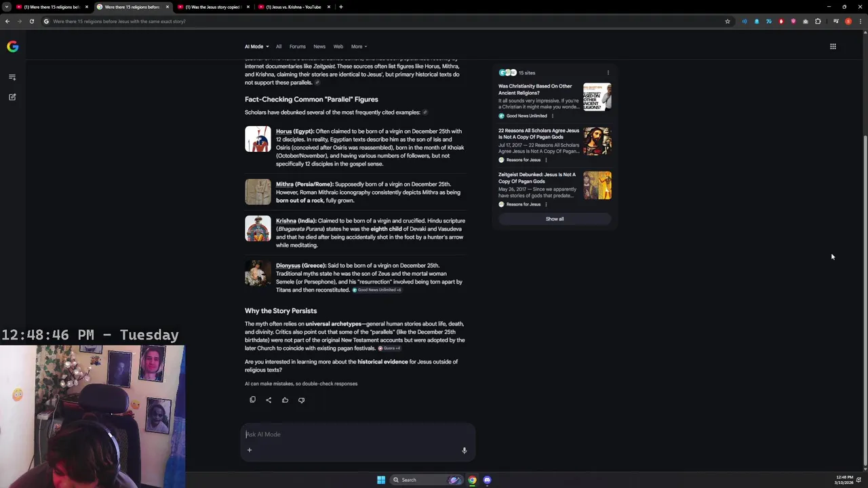Click the Horus thumbnail image

[x=258, y=139]
